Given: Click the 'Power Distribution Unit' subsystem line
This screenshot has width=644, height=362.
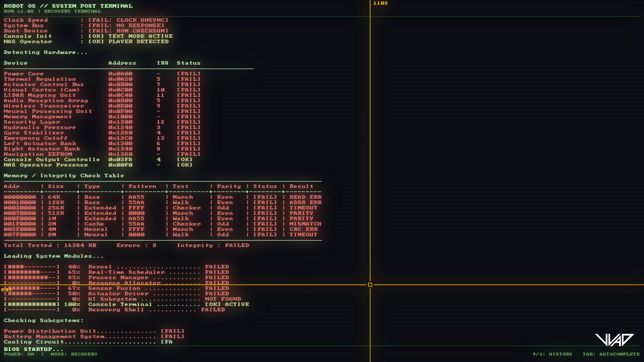Looking at the screenshot, I should (94, 331).
